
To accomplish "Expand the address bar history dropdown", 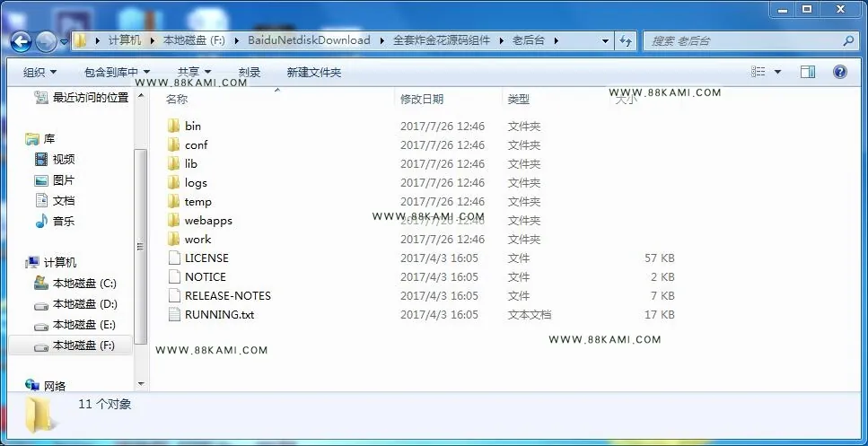I will point(605,41).
